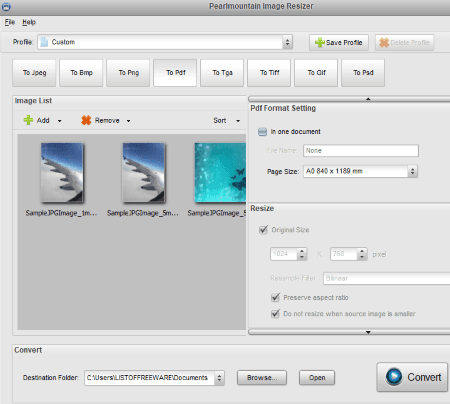
Task: Collapse settings panel with top arrow bar
Action: [349, 99]
